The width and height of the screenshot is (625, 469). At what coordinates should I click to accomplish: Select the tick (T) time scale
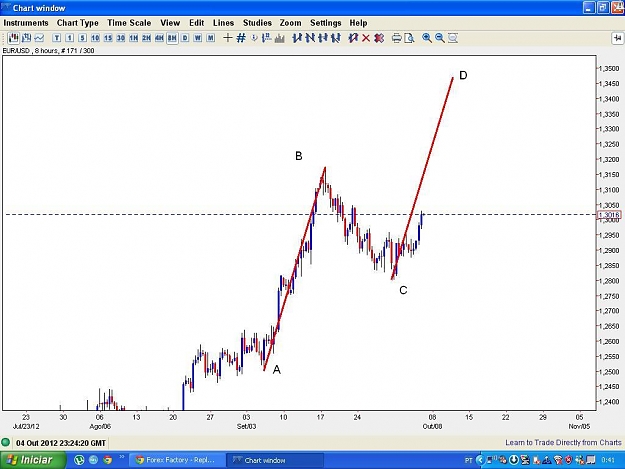pos(57,38)
